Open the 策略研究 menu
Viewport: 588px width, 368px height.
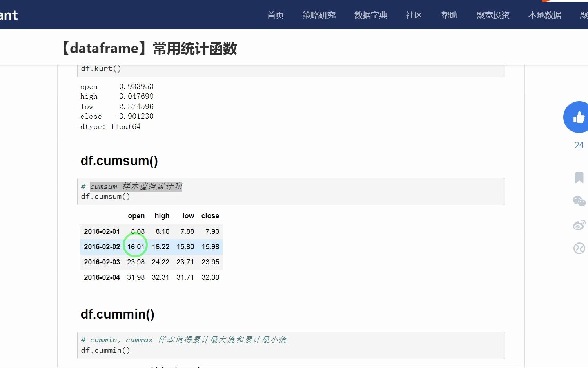[x=319, y=15]
